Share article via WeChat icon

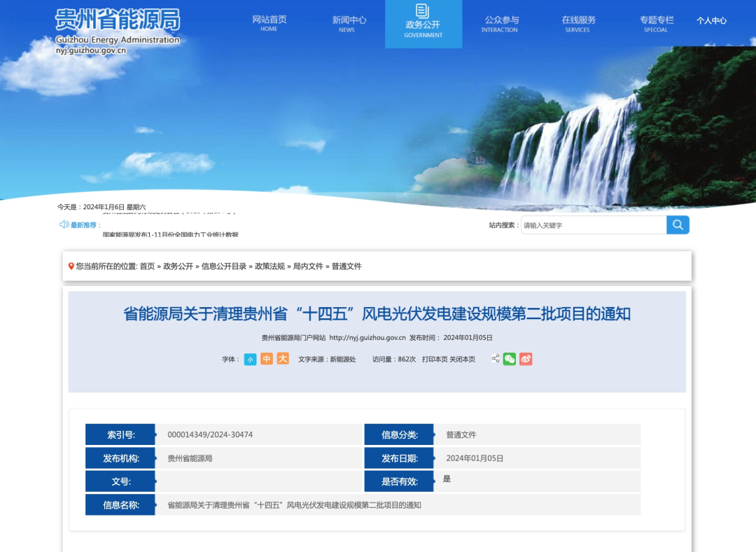[x=509, y=359]
